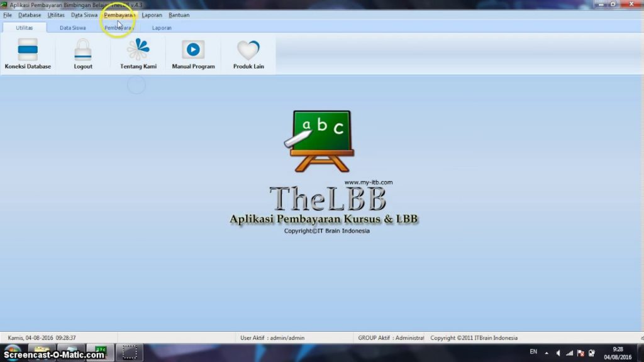
Task: Switch to the Data Siswa tab
Action: pyautogui.click(x=72, y=28)
